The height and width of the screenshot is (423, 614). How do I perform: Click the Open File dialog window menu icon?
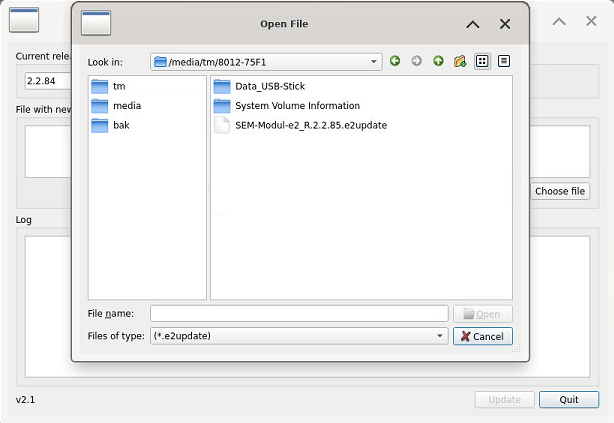(96, 23)
